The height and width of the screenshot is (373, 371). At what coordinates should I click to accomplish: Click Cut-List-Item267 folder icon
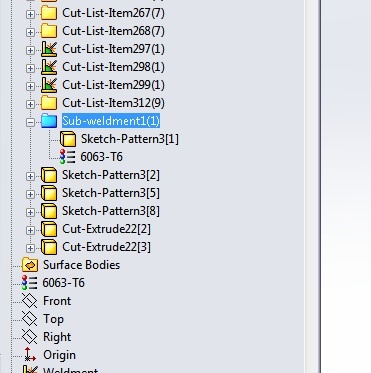[x=49, y=13]
